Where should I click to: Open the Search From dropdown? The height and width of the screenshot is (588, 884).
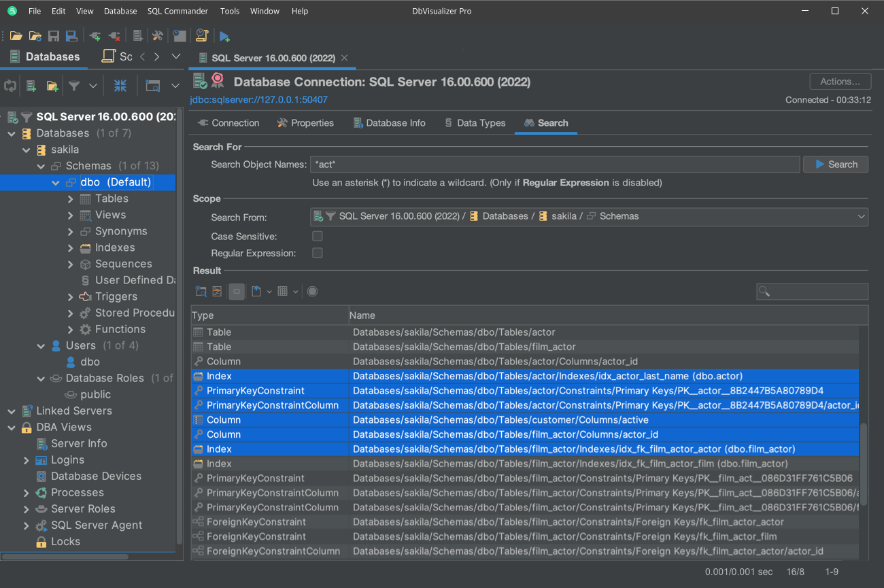pyautogui.click(x=862, y=216)
